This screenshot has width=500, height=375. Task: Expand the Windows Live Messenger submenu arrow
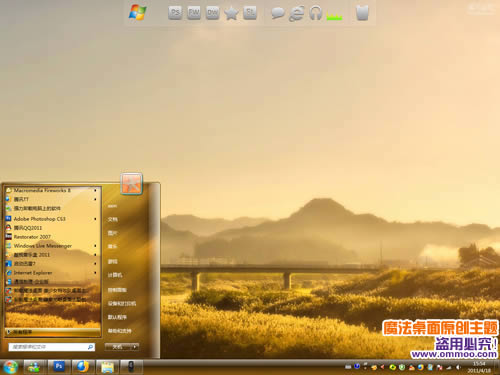[x=95, y=246]
